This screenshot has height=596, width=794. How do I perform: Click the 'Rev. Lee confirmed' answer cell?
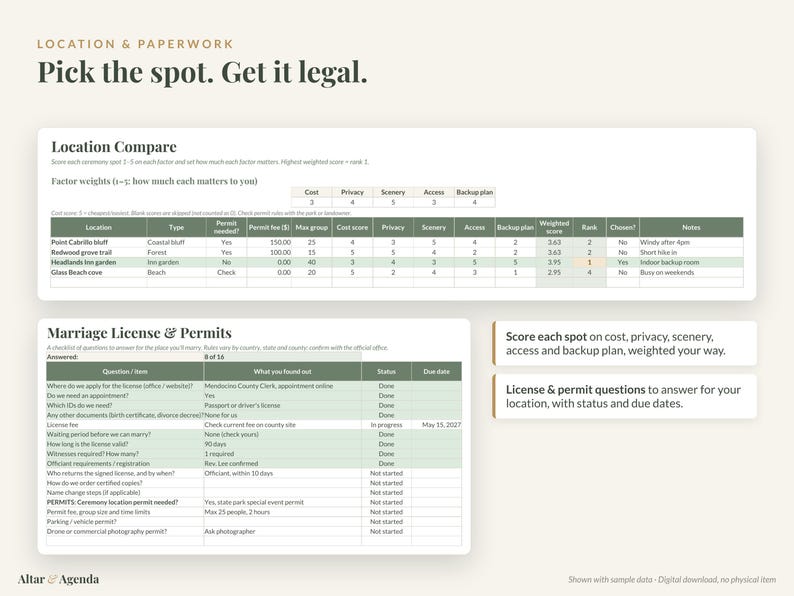pos(283,463)
